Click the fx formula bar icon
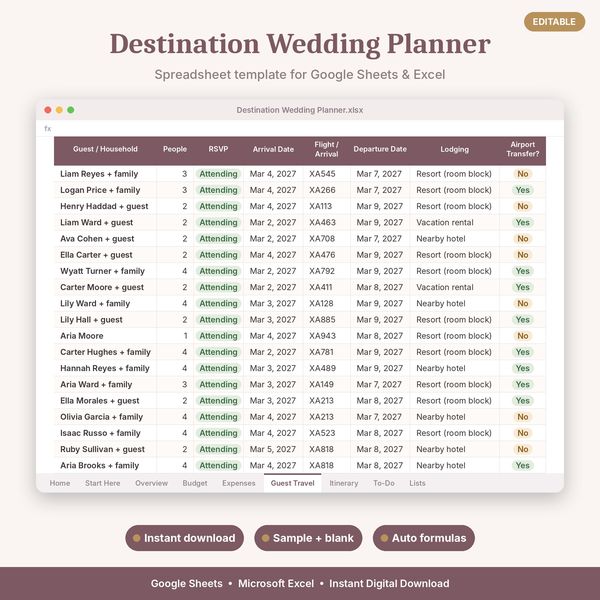This screenshot has height=600, width=600. click(47, 129)
